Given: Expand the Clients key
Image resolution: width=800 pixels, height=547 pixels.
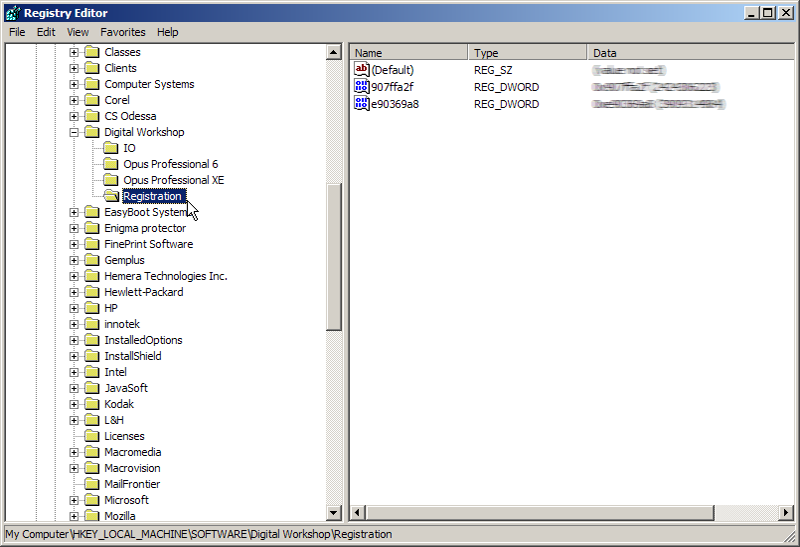Looking at the screenshot, I should (74, 68).
